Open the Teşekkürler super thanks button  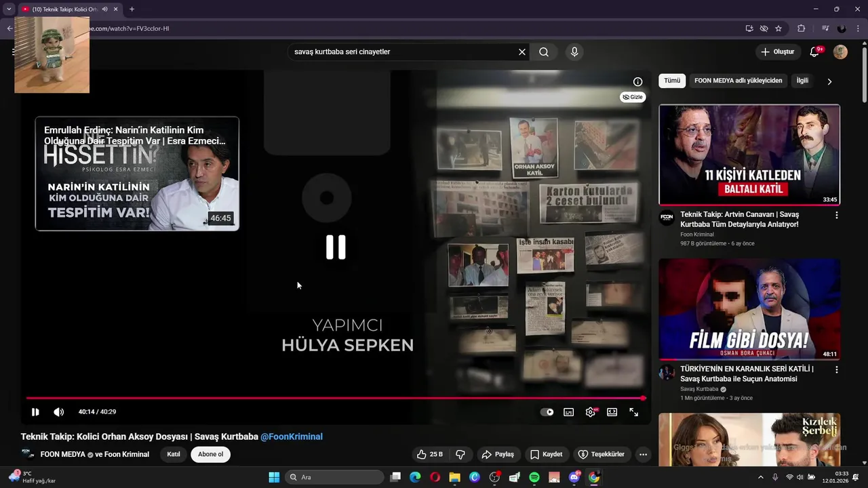[x=601, y=454]
